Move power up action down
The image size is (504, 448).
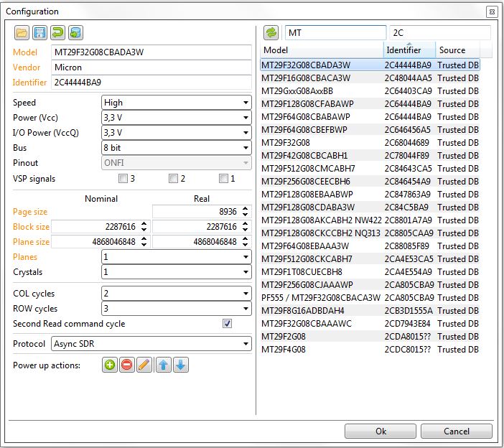point(181,365)
